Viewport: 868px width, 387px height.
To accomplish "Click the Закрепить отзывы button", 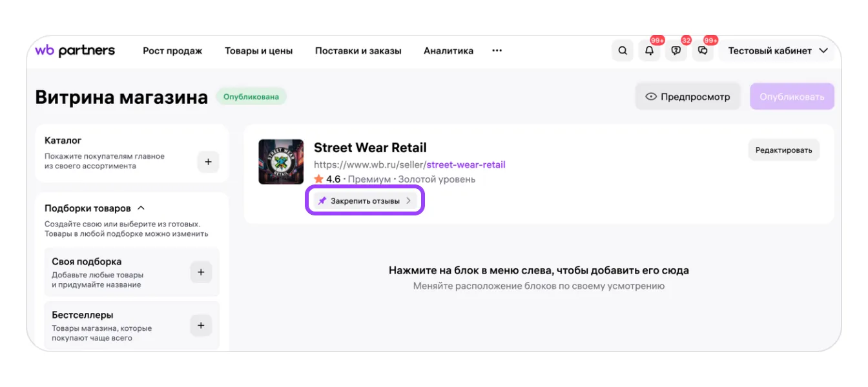I will 365,201.
